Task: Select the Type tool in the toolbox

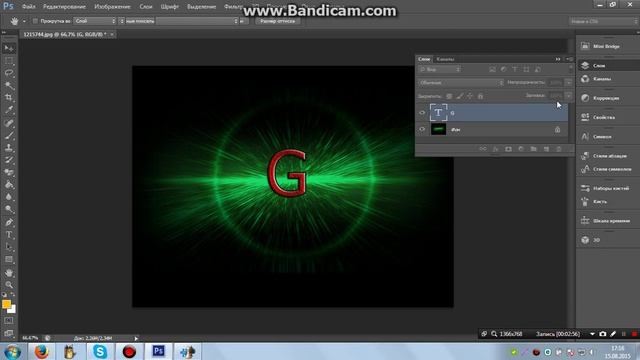Action: [x=9, y=235]
